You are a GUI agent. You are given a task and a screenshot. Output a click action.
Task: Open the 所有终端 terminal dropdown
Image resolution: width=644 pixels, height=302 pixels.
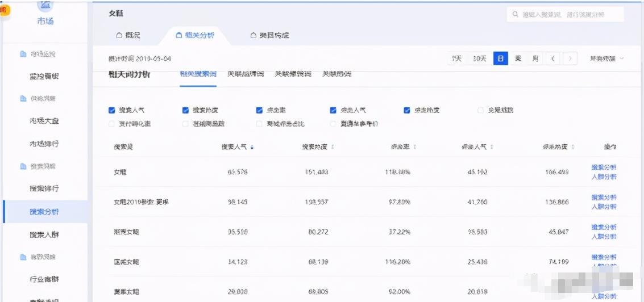coord(606,58)
